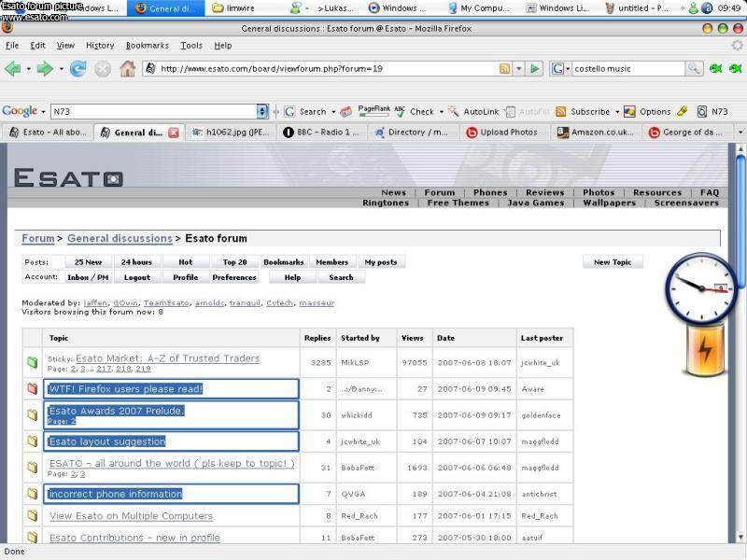Image resolution: width=747 pixels, height=560 pixels.
Task: Click green sticky icon beside Esato Market topic
Action: (x=33, y=362)
